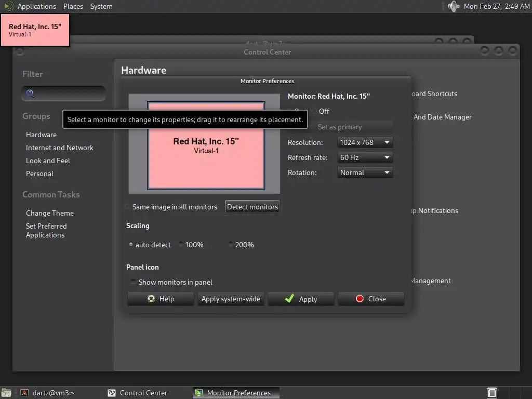The height and width of the screenshot is (399, 532).
Task: Select the pink Red Hat monitor preview
Action: (x=206, y=145)
